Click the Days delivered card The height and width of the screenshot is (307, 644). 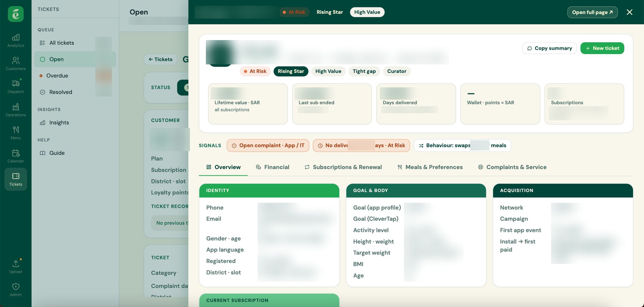tap(416, 104)
